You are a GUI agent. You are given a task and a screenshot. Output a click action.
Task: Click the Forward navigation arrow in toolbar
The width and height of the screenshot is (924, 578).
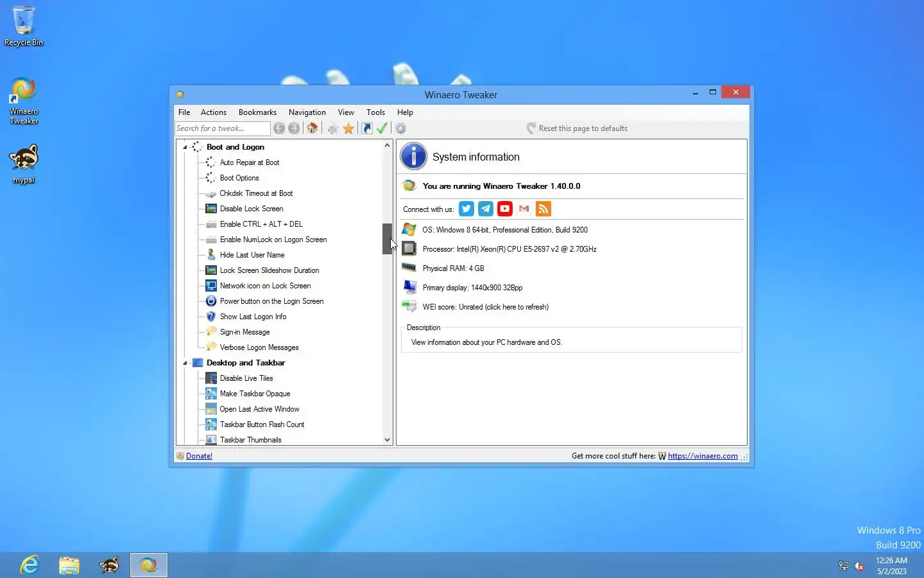[294, 128]
